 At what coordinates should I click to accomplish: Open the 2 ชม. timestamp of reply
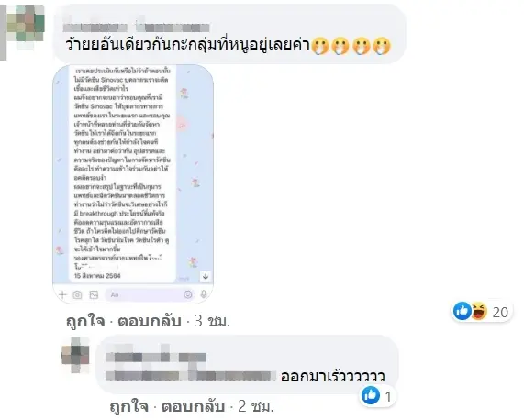[x=256, y=406]
